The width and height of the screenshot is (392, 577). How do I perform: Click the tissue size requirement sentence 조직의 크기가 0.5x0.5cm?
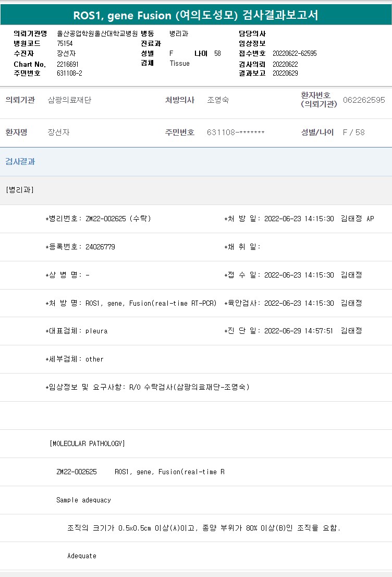[x=204, y=527]
